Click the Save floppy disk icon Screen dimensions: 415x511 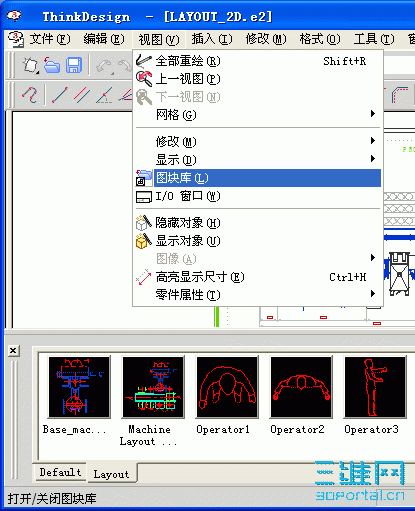pyautogui.click(x=74, y=65)
